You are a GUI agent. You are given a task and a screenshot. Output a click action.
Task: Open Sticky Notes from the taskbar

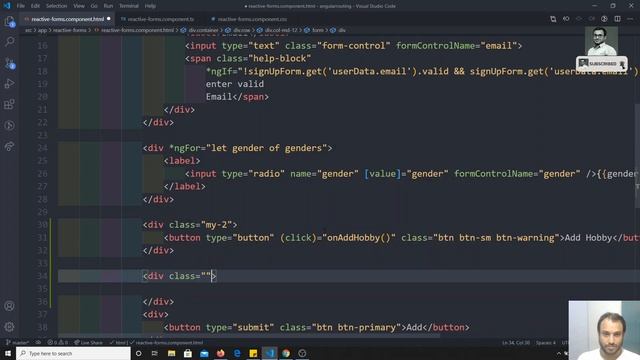[x=253, y=353]
